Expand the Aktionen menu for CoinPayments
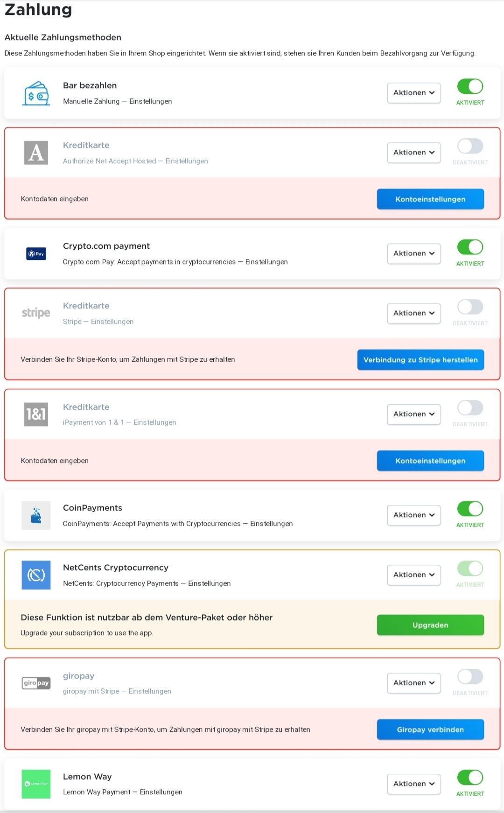 [x=413, y=515]
